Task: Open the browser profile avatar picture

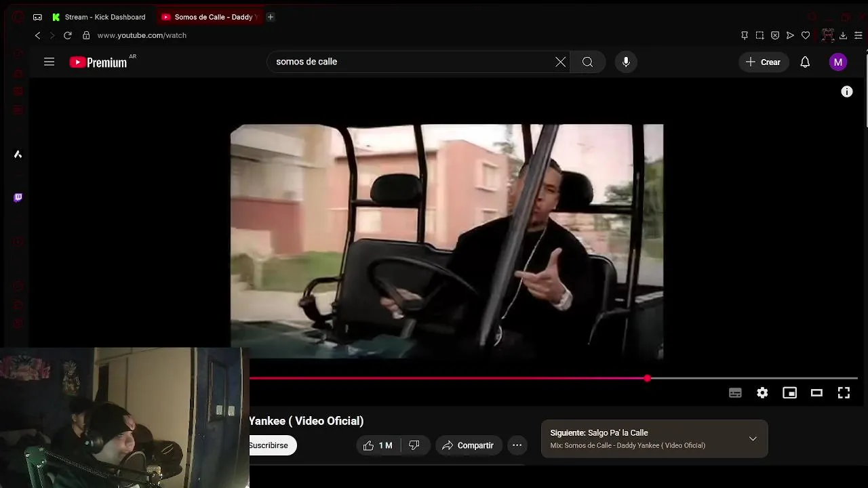Action: 827,35
